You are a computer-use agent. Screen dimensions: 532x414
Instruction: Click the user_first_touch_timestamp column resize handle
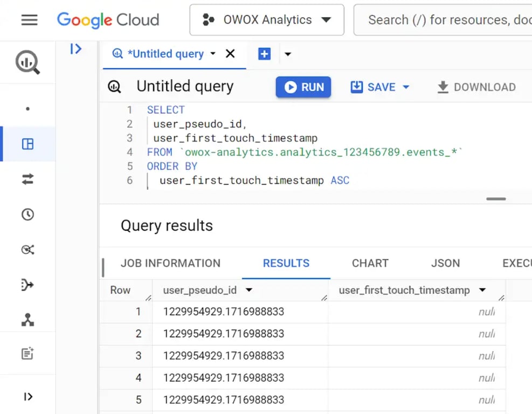[501, 298]
